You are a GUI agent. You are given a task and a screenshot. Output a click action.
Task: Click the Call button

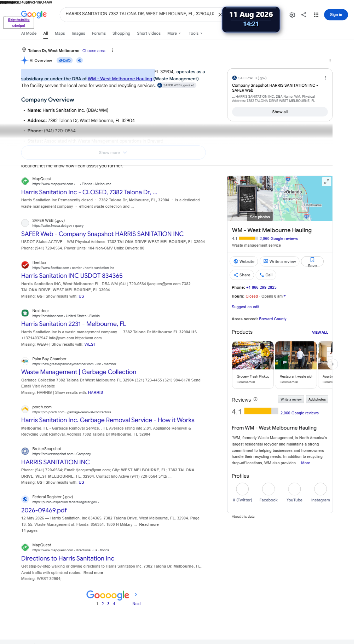pos(266,275)
